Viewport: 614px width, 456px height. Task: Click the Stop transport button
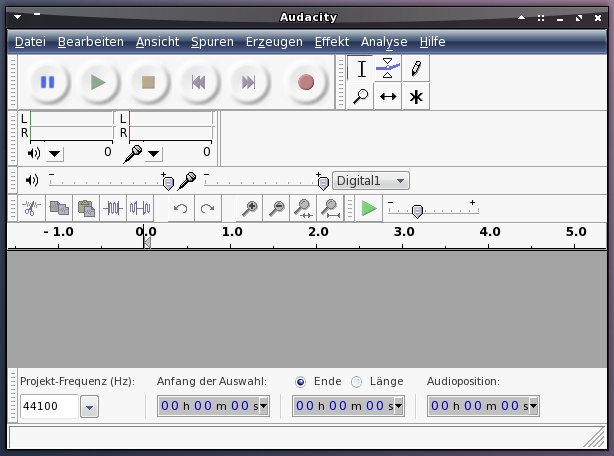click(148, 83)
